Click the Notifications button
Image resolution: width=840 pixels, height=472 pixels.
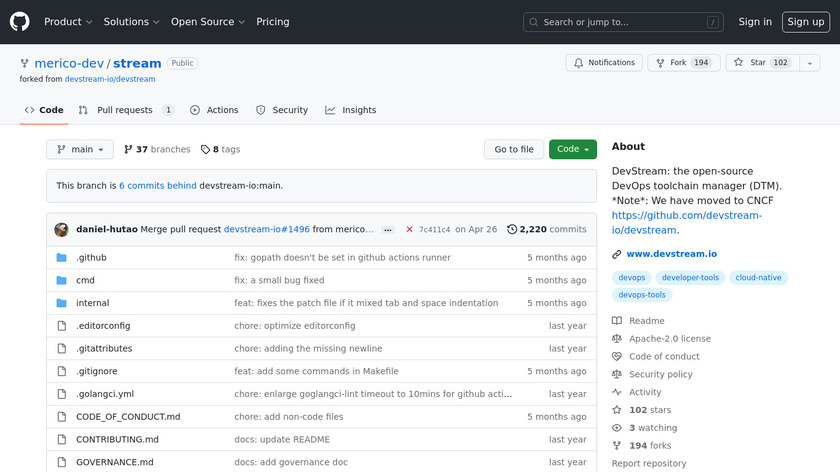tap(604, 63)
